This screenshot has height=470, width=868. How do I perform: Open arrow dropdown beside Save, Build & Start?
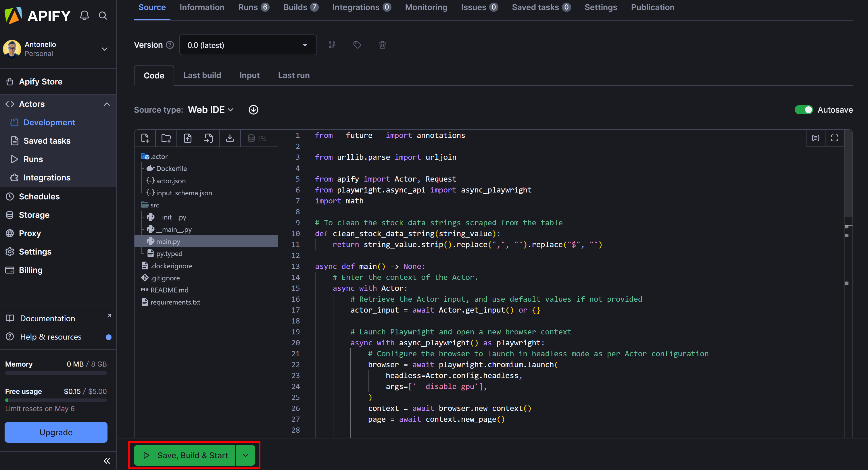(x=245, y=455)
